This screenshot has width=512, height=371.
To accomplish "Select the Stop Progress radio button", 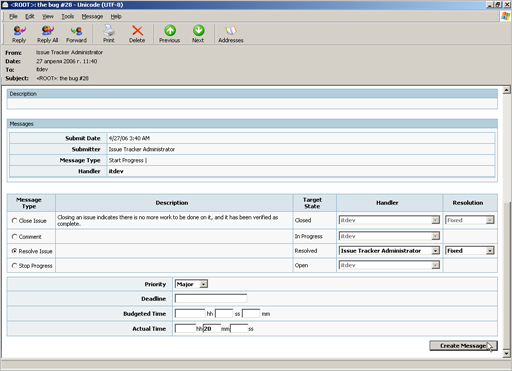I will coord(14,266).
